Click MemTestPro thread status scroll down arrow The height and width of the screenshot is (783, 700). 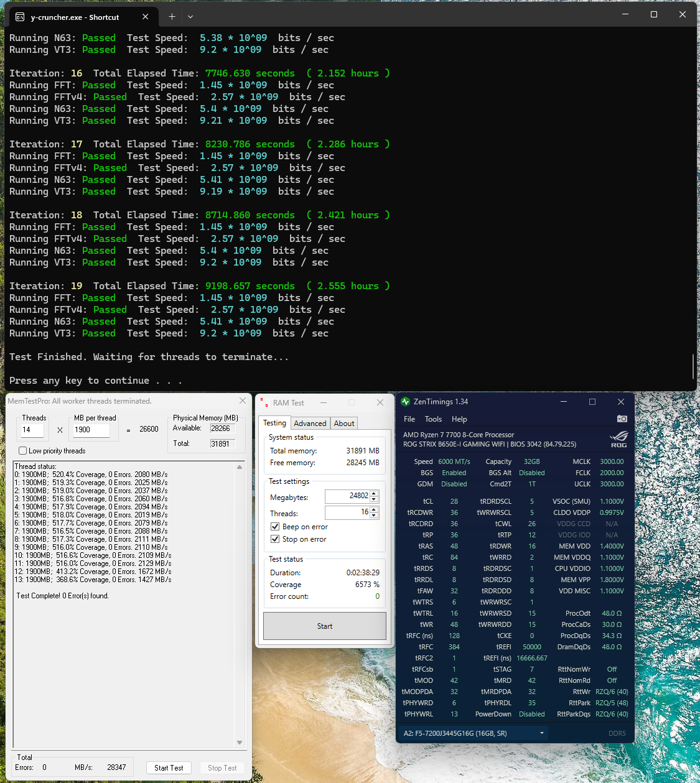click(x=240, y=743)
